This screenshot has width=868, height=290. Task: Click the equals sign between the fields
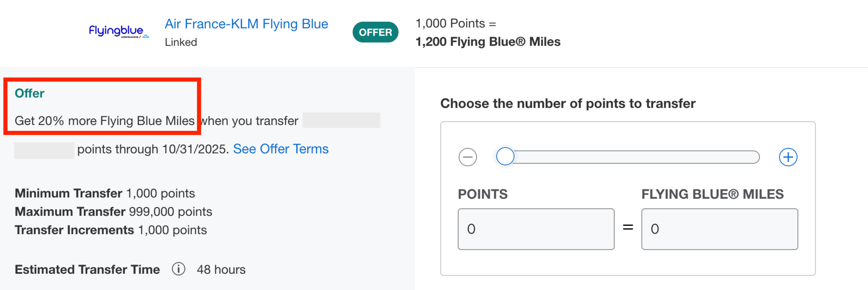tap(628, 227)
